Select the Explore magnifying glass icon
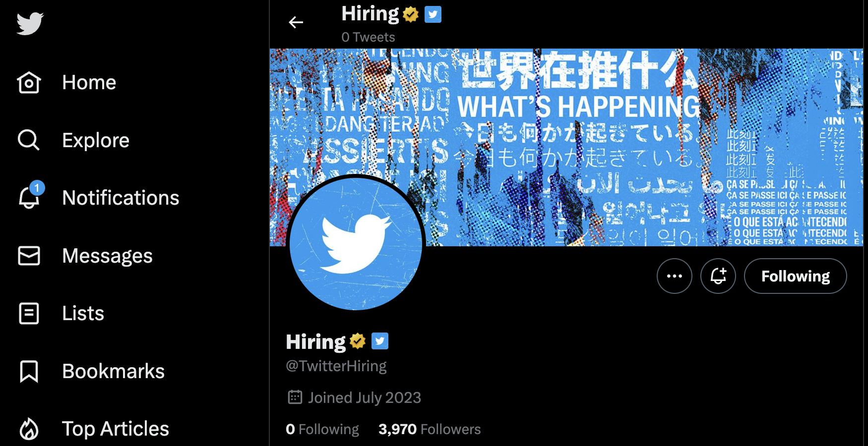This screenshot has width=868, height=446. (29, 140)
